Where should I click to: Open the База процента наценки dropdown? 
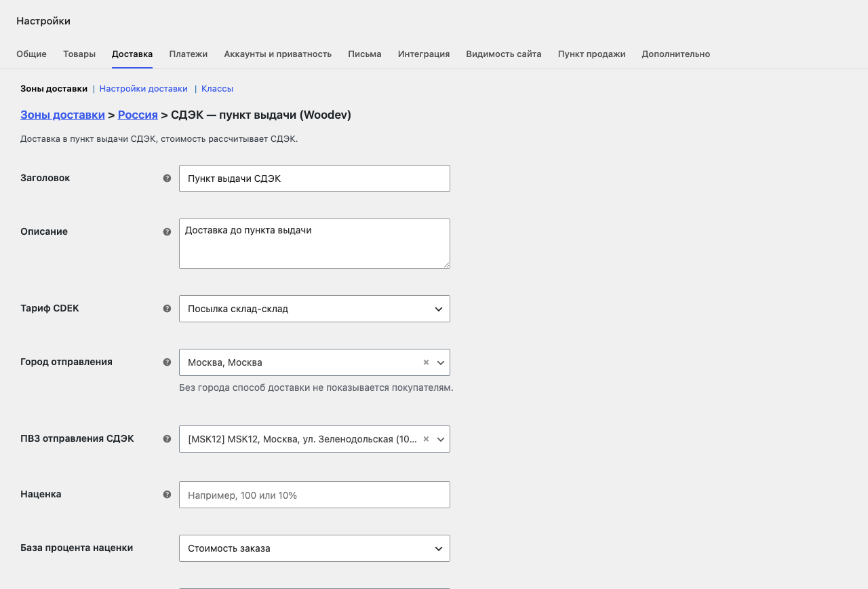point(315,548)
